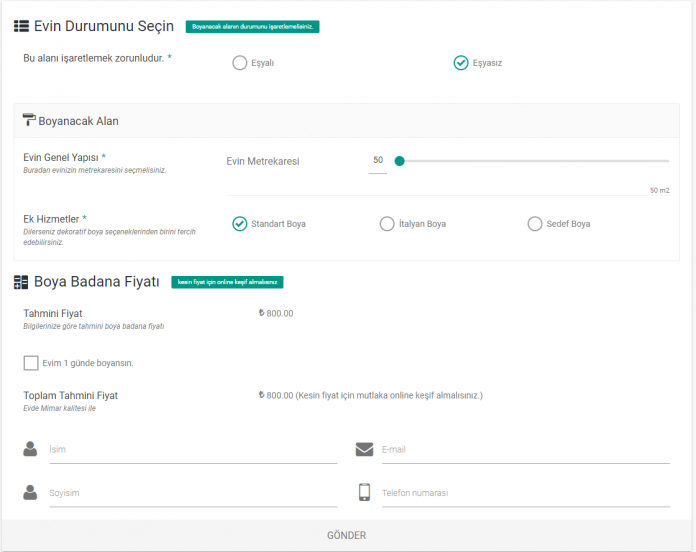Click the calculator icon beside Boya Badana Fiyatı

[21, 282]
